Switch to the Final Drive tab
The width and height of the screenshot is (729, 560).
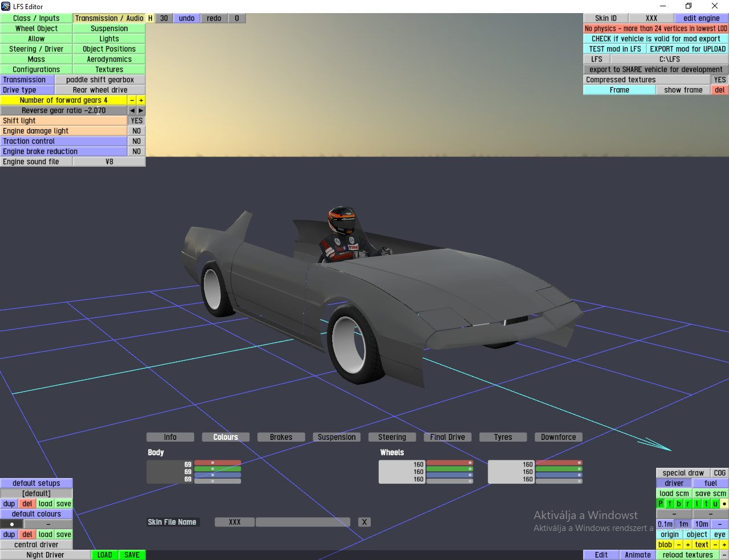coord(448,437)
